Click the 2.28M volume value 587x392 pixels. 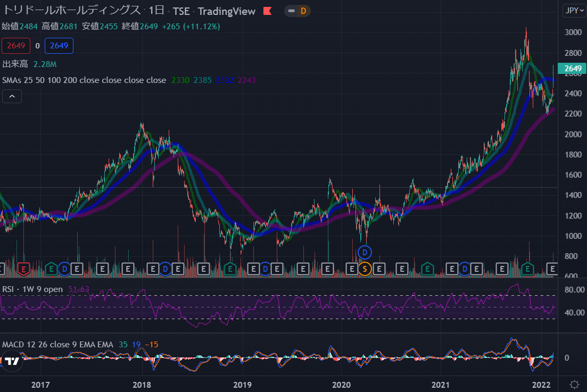[x=45, y=64]
